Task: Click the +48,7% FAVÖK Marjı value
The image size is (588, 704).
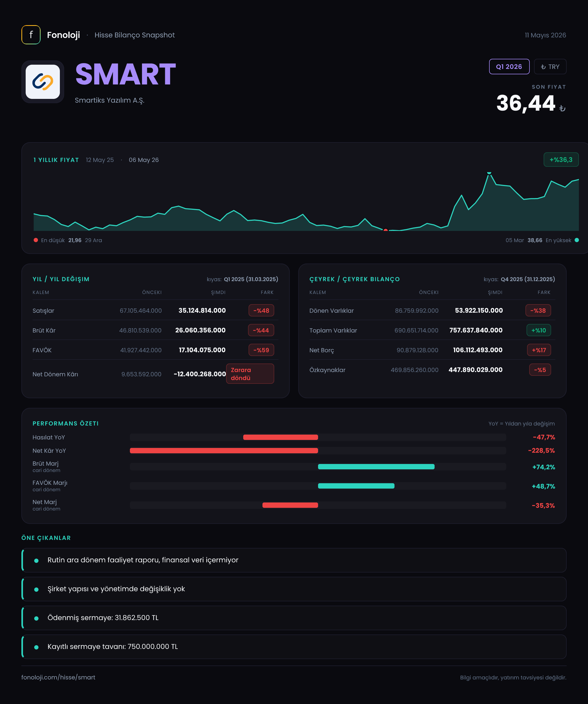Action: coord(543,486)
